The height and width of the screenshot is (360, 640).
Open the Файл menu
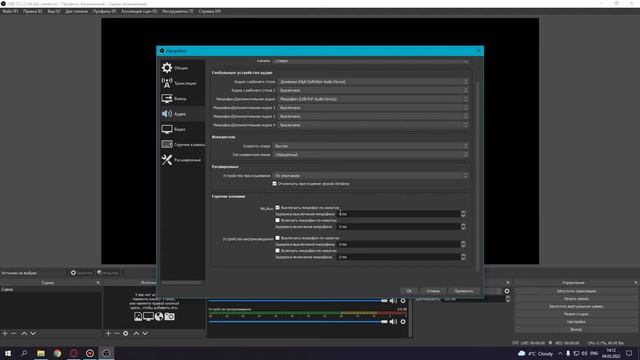(x=10, y=11)
